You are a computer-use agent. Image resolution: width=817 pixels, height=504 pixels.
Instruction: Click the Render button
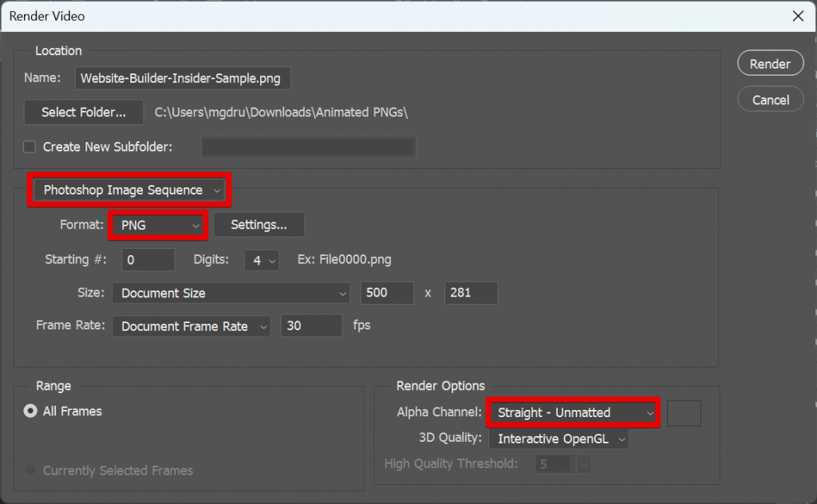[769, 62]
